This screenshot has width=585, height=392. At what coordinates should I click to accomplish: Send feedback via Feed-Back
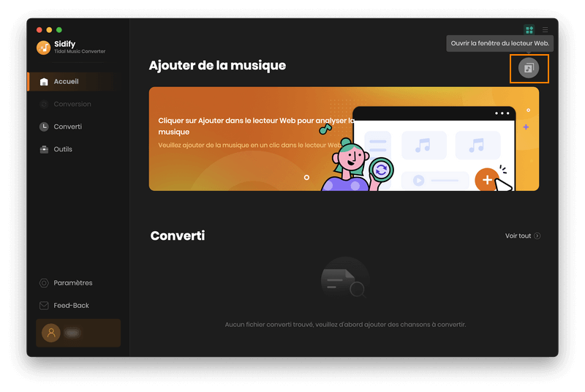[71, 305]
